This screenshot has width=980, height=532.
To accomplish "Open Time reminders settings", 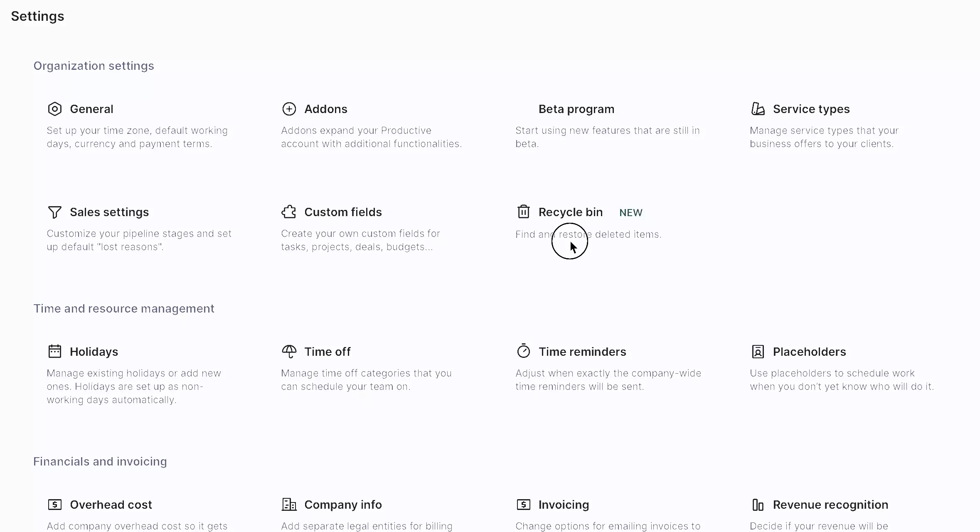I will point(582,352).
